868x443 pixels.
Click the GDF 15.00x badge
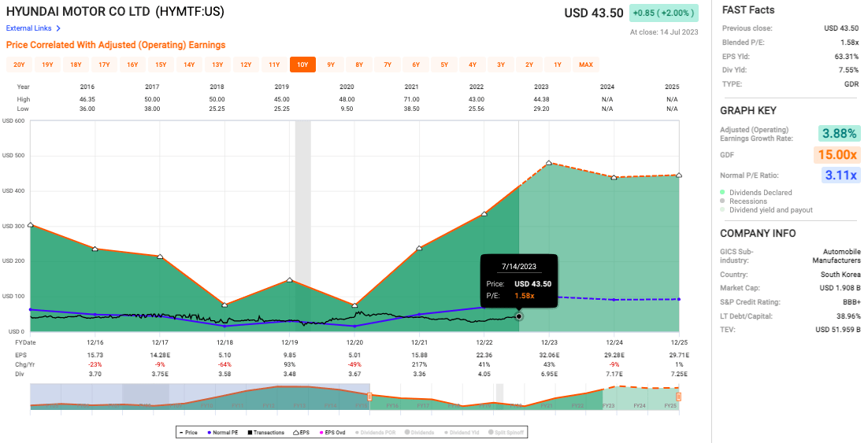coord(839,154)
